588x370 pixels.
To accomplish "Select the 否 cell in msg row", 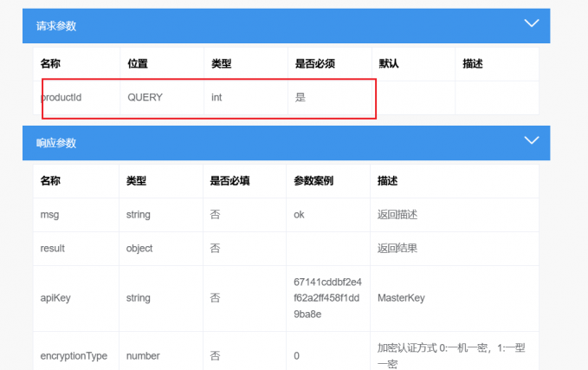I will [216, 215].
